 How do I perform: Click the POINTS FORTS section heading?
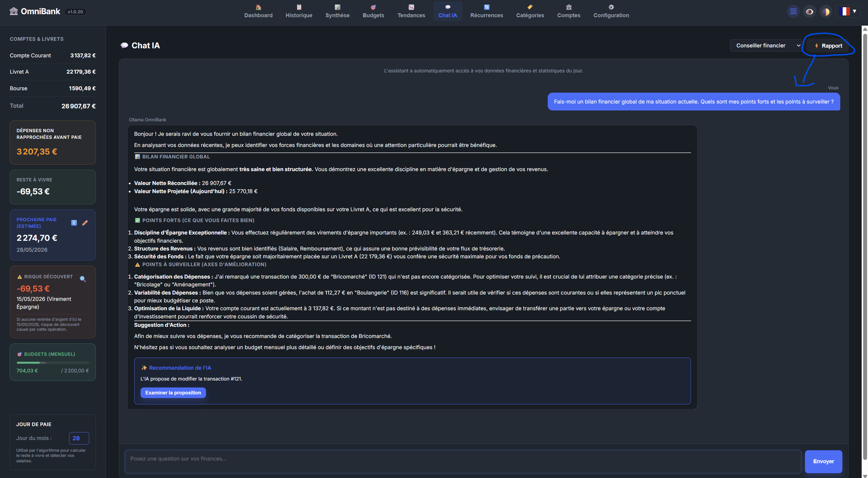[195, 221]
